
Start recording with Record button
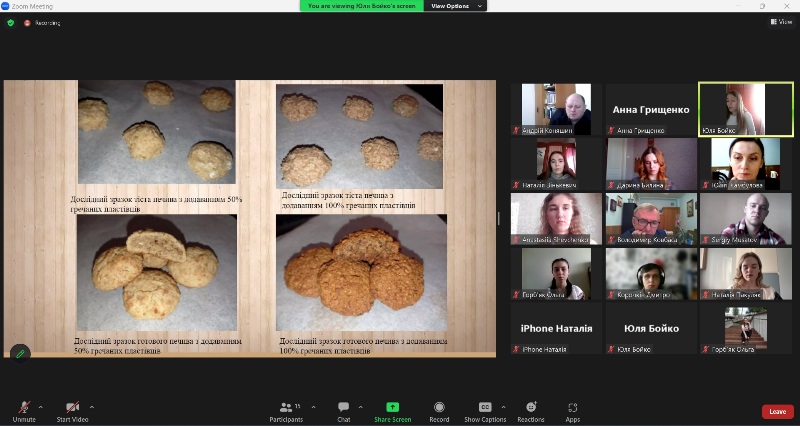(439, 412)
